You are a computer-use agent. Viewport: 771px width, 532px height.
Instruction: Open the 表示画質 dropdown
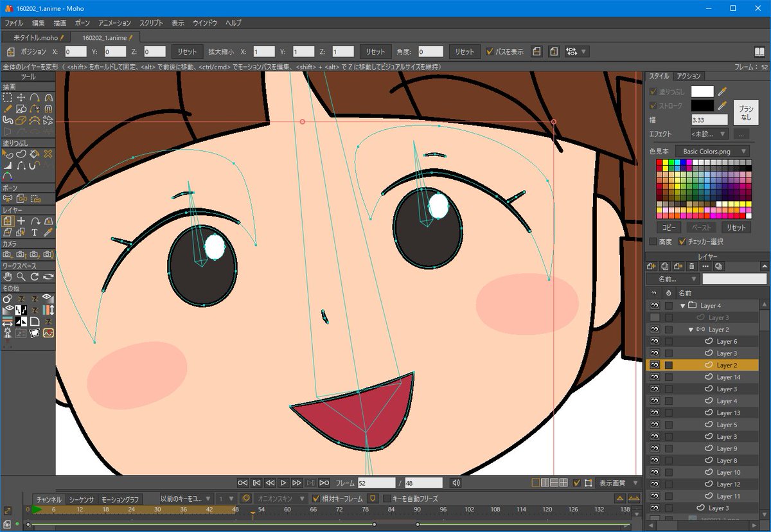click(x=619, y=483)
